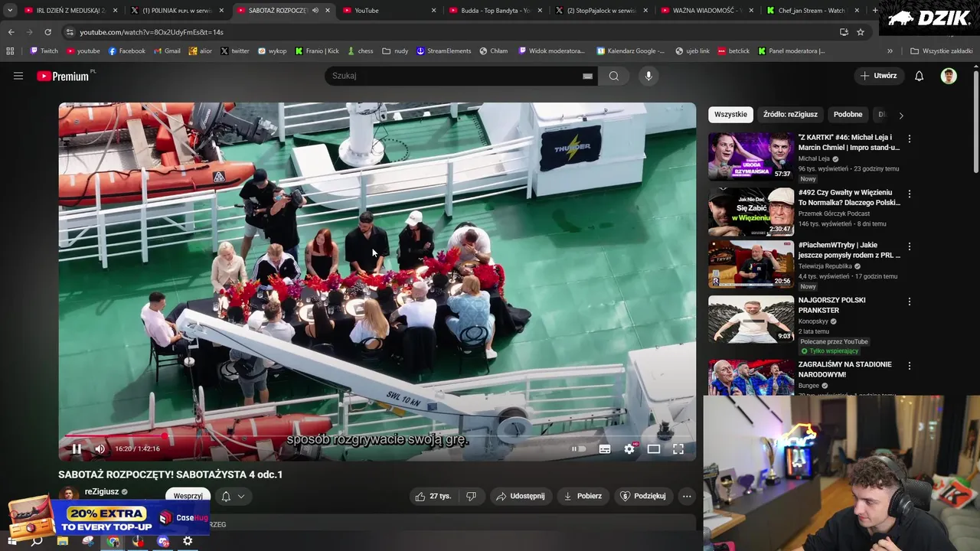Switch to theater mode view
Viewport: 980px width, 551px height.
pyautogui.click(x=654, y=449)
